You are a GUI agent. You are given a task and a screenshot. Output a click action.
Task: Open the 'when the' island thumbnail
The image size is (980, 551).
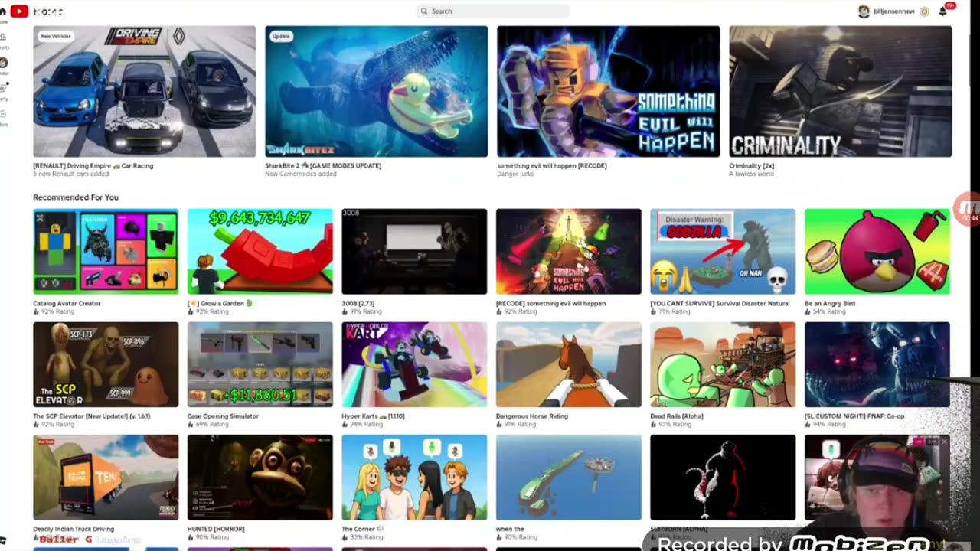569,478
